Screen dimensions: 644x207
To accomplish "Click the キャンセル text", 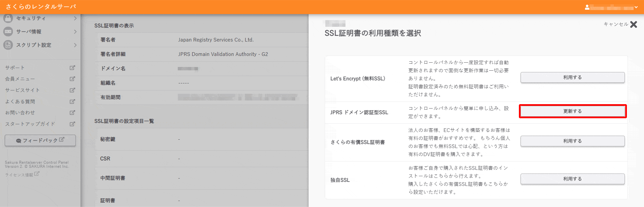I will tap(616, 24).
